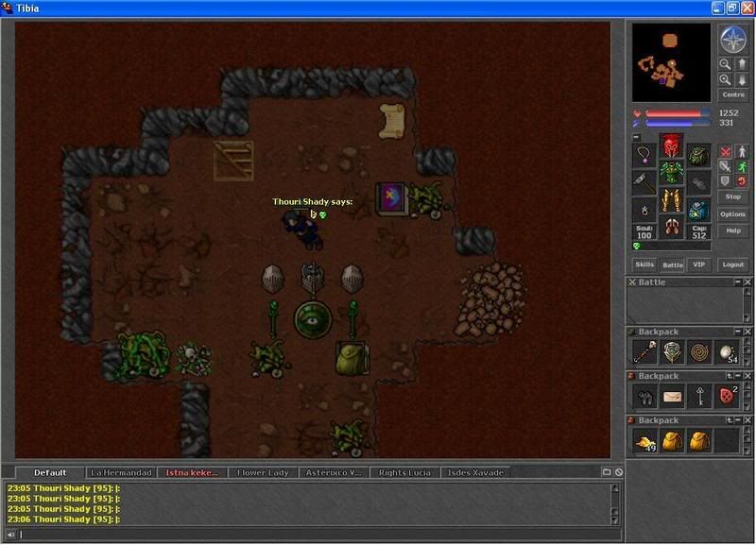
Task: Enable balanced fighting mode with the sword
Action: pyautogui.click(x=725, y=167)
